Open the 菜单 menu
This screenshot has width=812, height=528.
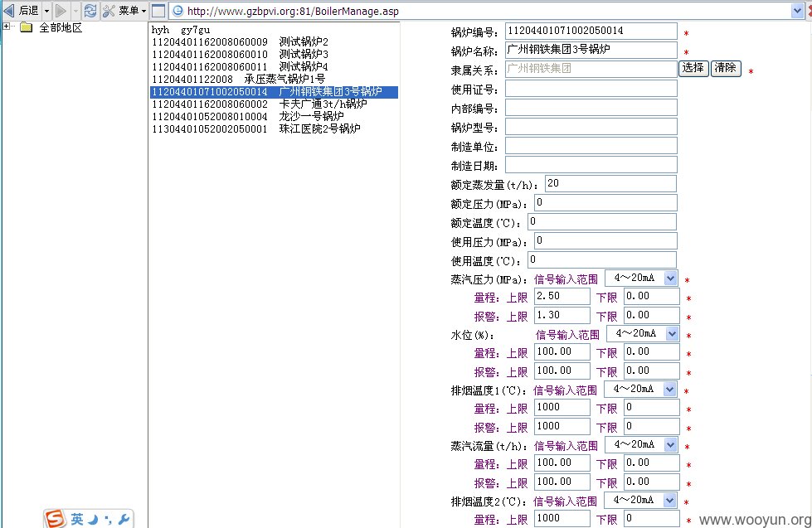(132, 11)
